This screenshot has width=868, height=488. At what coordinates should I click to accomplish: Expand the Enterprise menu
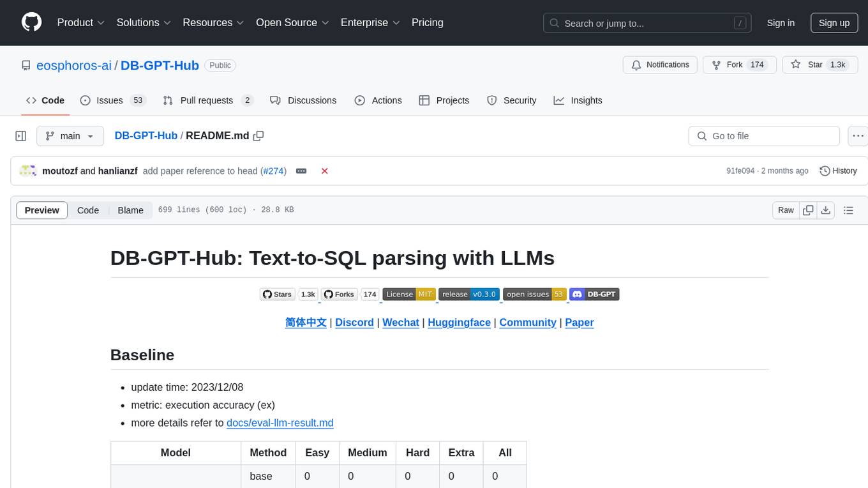pyautogui.click(x=370, y=22)
